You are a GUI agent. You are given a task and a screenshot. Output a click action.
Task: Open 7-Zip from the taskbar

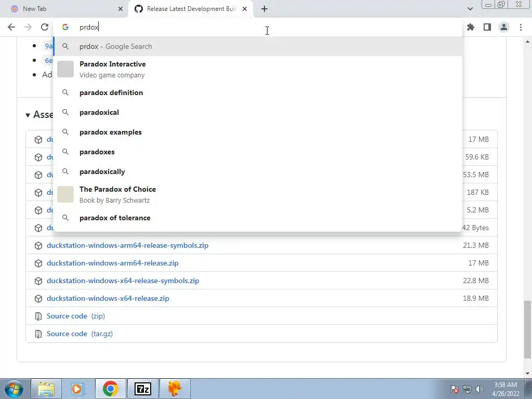tap(143, 389)
